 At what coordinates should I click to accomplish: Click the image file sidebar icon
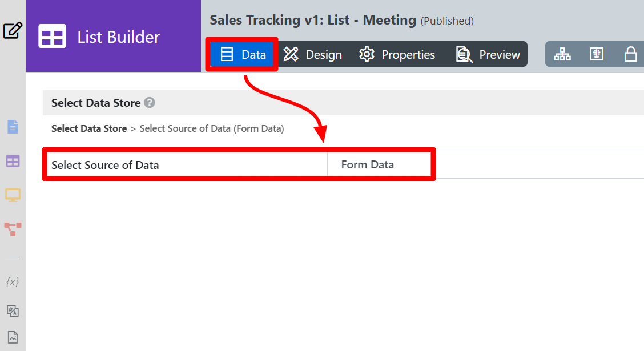coord(13,337)
